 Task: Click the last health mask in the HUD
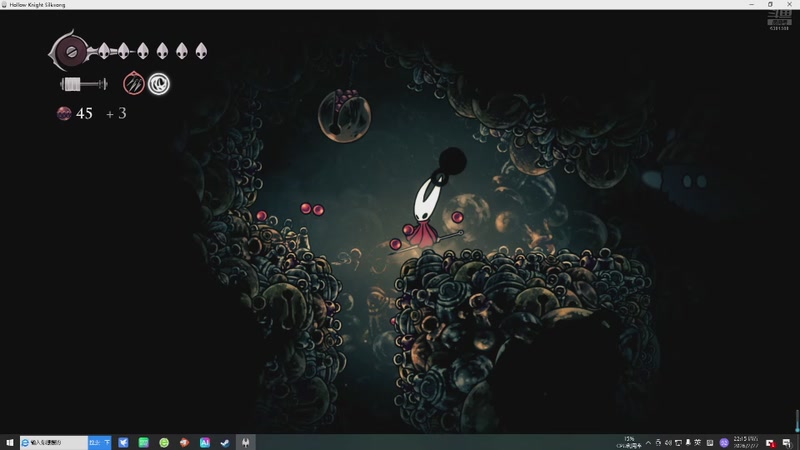[201, 51]
